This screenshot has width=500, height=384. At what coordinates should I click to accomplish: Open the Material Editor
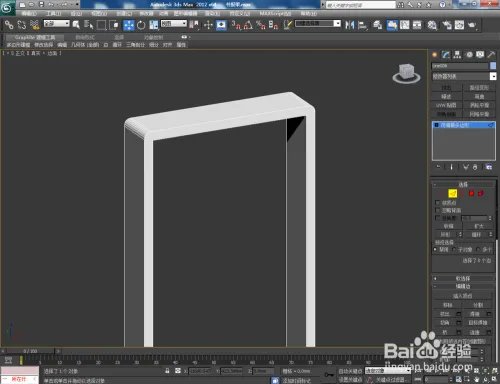[x=432, y=25]
